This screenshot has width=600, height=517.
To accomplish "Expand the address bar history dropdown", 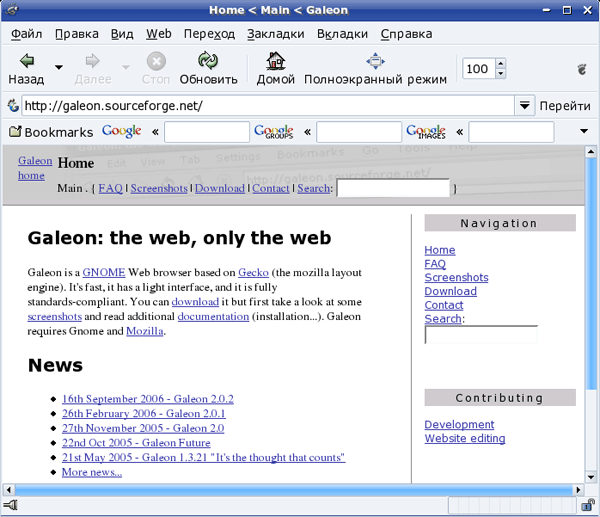I will [x=524, y=105].
